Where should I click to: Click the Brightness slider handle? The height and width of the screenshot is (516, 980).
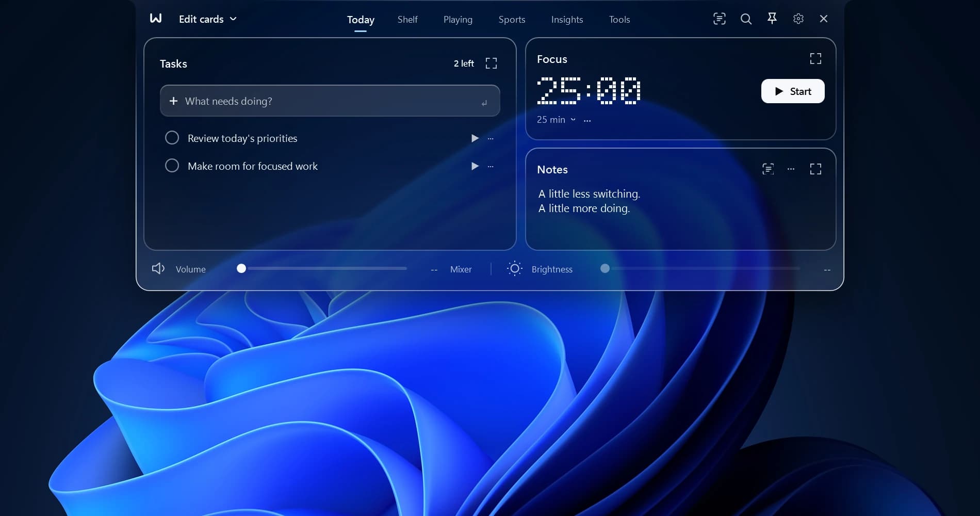(x=605, y=268)
